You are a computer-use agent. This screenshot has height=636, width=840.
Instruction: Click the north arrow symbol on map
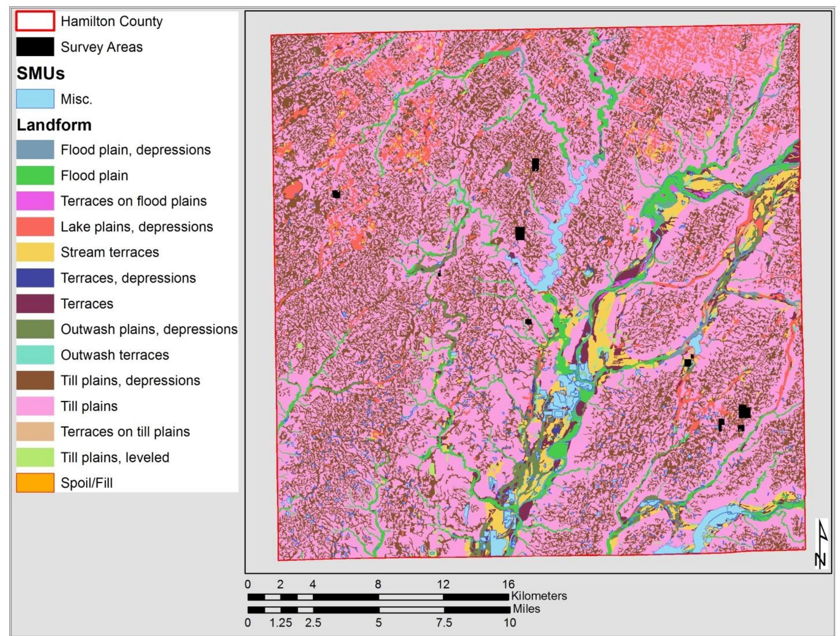click(x=821, y=544)
